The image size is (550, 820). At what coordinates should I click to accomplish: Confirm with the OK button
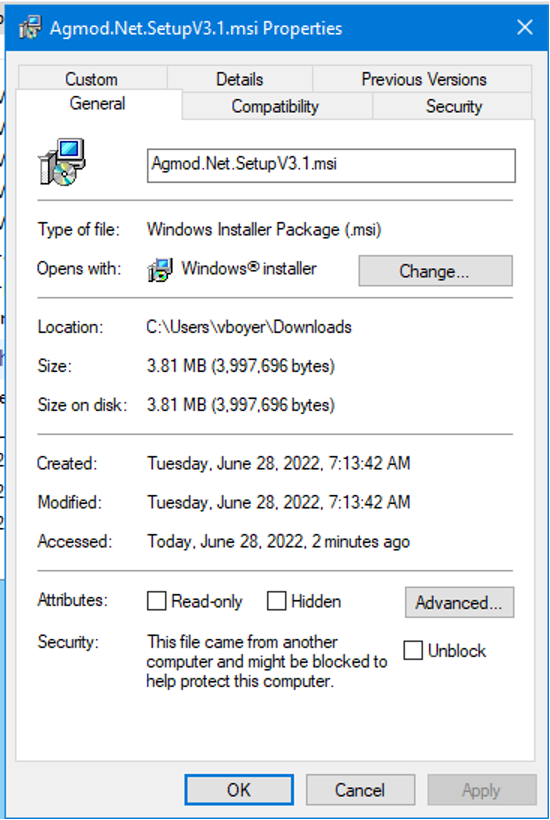(239, 790)
